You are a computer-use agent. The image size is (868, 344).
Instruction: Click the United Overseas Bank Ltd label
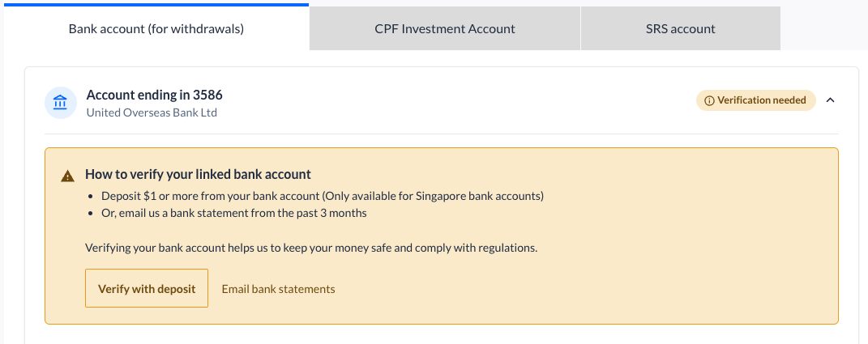click(152, 113)
